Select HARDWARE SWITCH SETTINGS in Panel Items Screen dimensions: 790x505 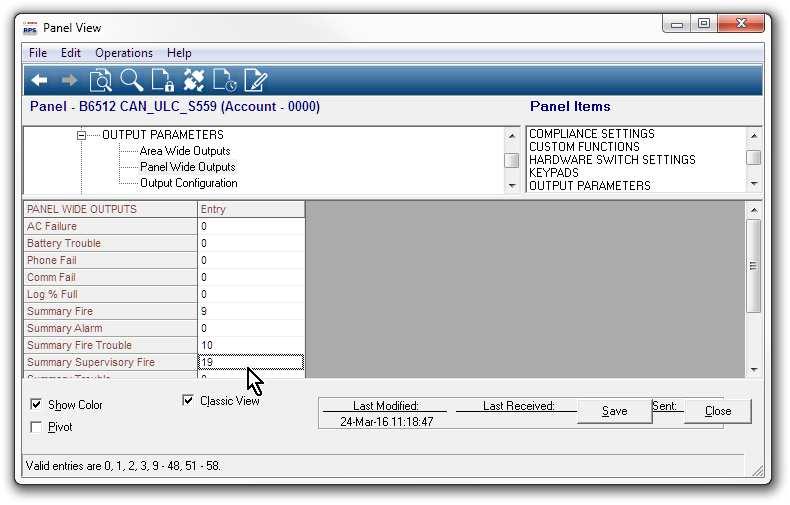[x=612, y=160]
